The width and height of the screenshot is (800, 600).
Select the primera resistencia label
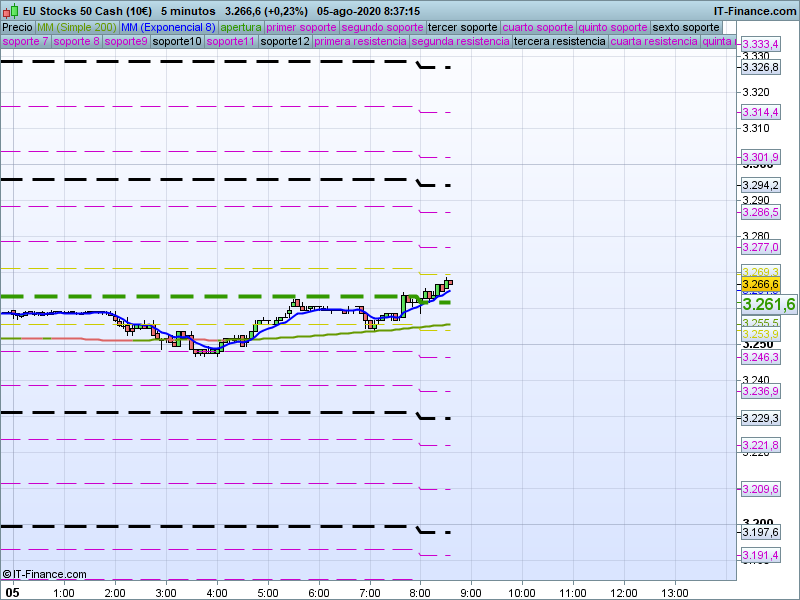coord(360,42)
